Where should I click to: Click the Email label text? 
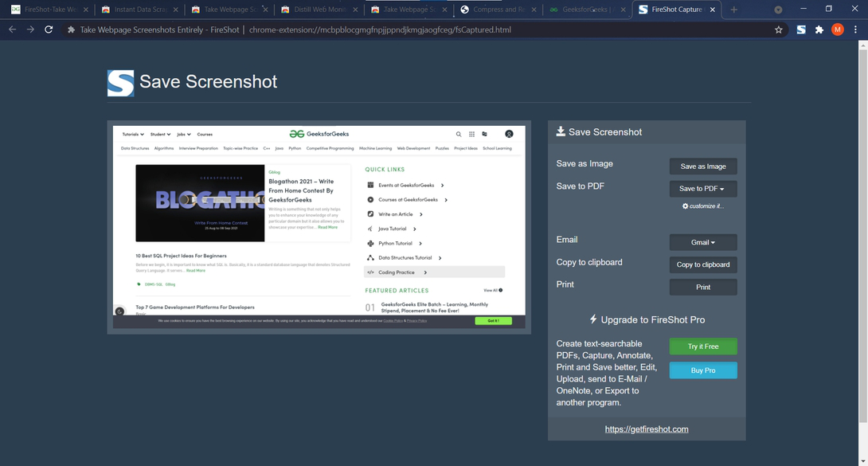[x=567, y=240]
